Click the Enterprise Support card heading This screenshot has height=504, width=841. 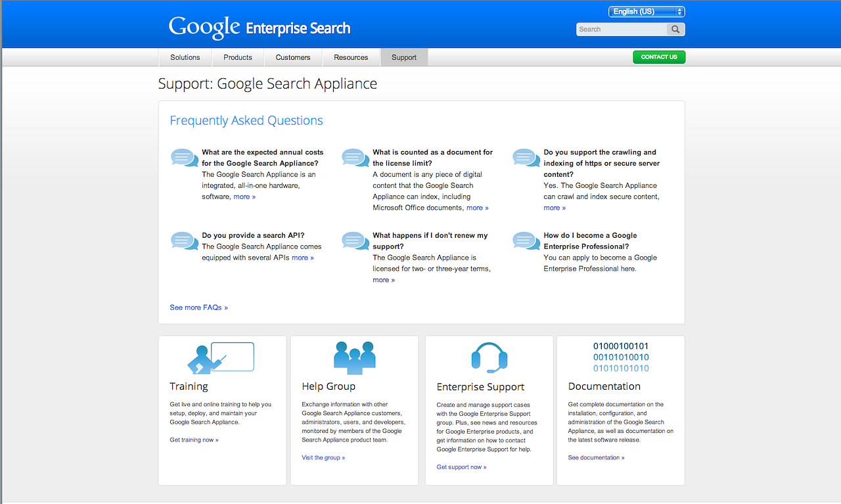[480, 387]
